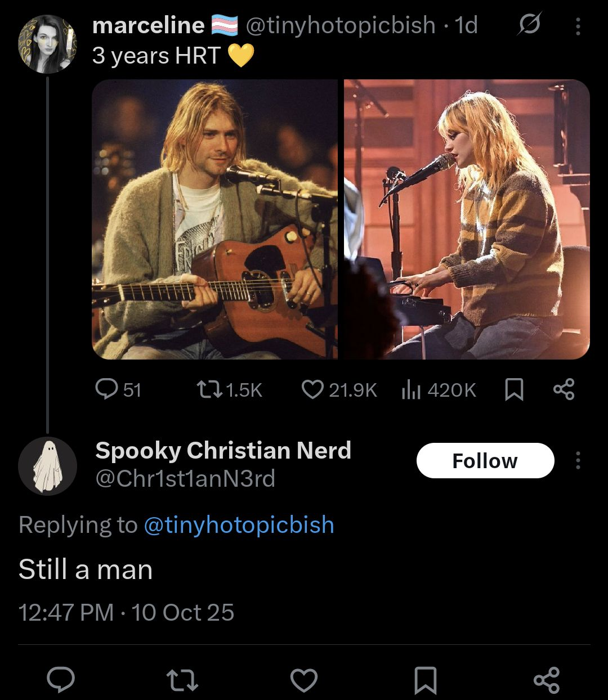Follow Spooky Christian Nerd
The image size is (608, 700).
tap(485, 461)
